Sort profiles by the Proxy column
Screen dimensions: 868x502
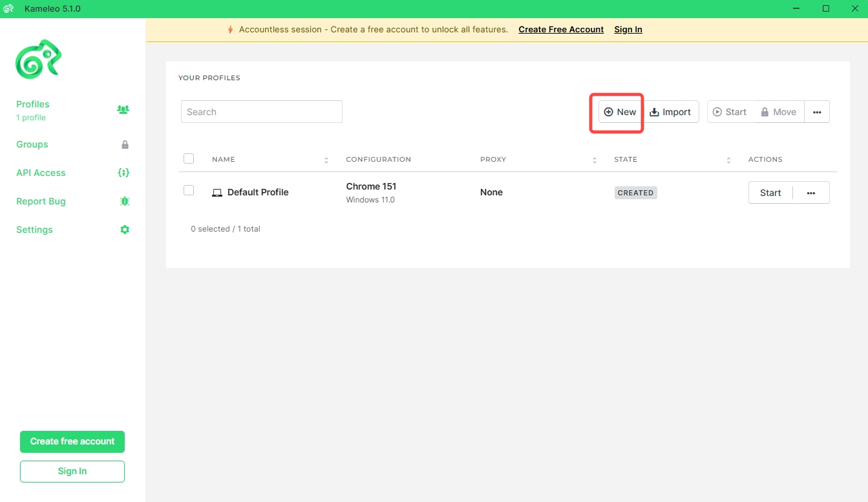click(595, 160)
